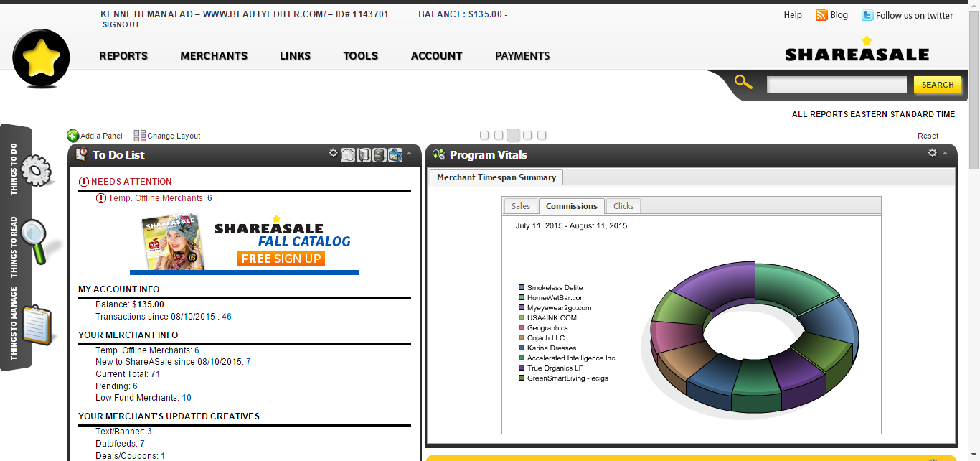The height and width of the screenshot is (461, 980).
Task: Open the Payments menu
Action: point(523,56)
